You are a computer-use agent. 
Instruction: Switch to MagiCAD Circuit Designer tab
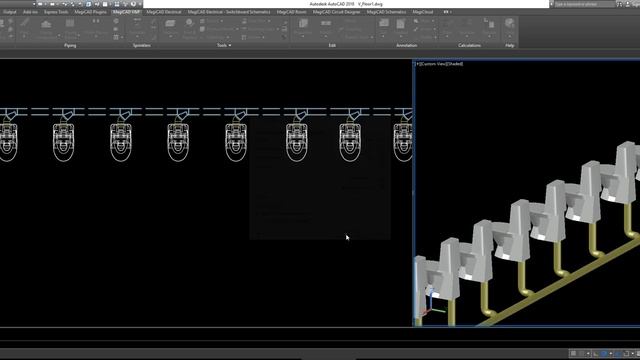[x=337, y=12]
